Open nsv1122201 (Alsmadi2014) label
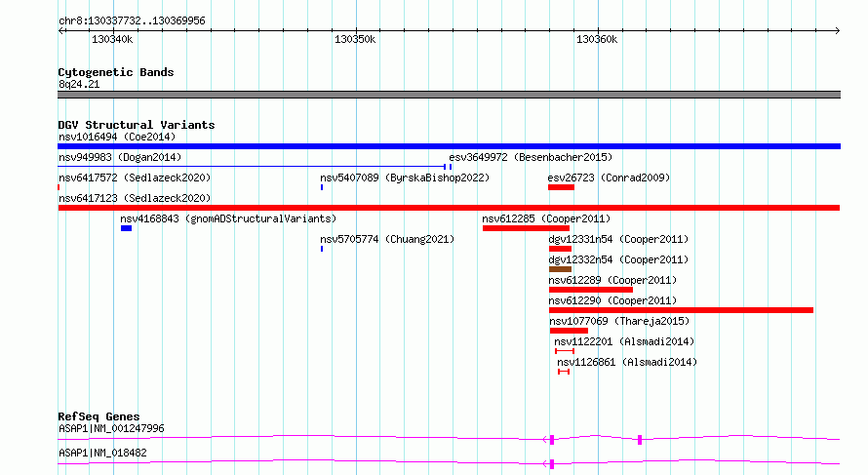Viewport: 868px width, 475px height. (624, 341)
